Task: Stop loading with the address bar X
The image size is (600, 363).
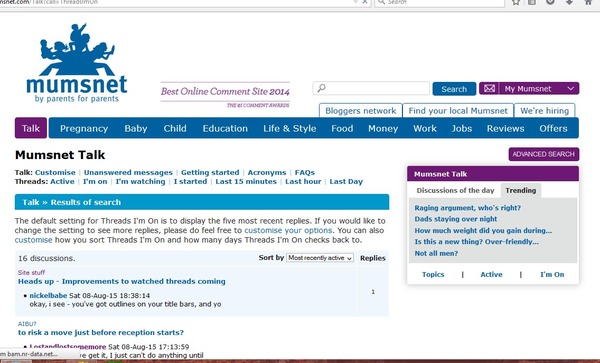Action: pyautogui.click(x=365, y=2)
